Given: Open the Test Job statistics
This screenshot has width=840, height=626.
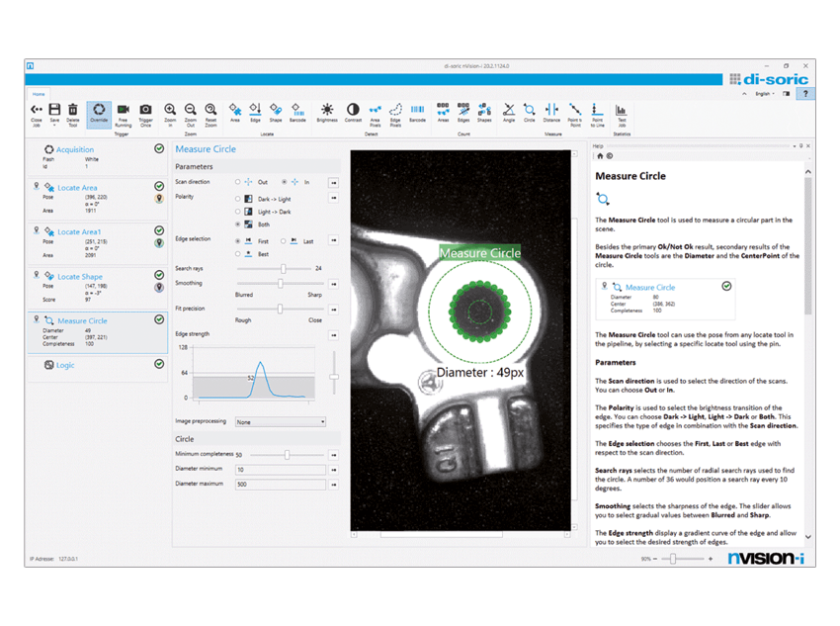Looking at the screenshot, I should click(x=622, y=115).
